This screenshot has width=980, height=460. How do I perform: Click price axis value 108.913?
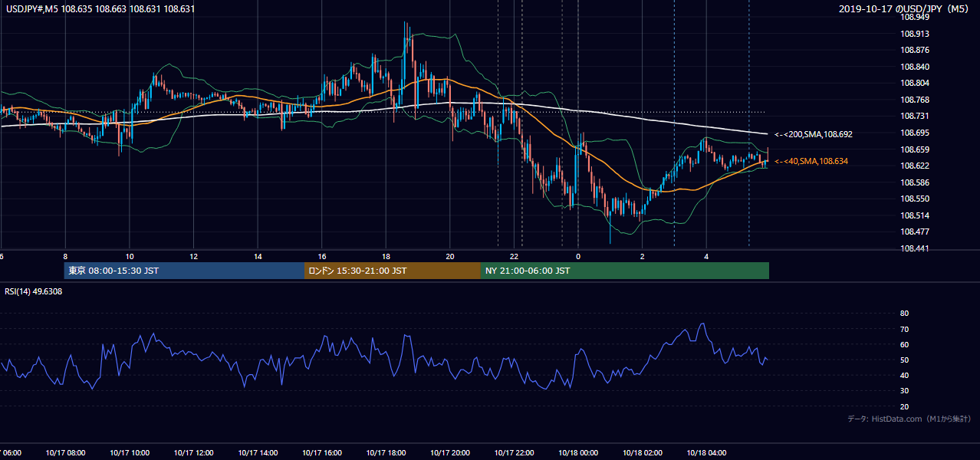click(913, 34)
